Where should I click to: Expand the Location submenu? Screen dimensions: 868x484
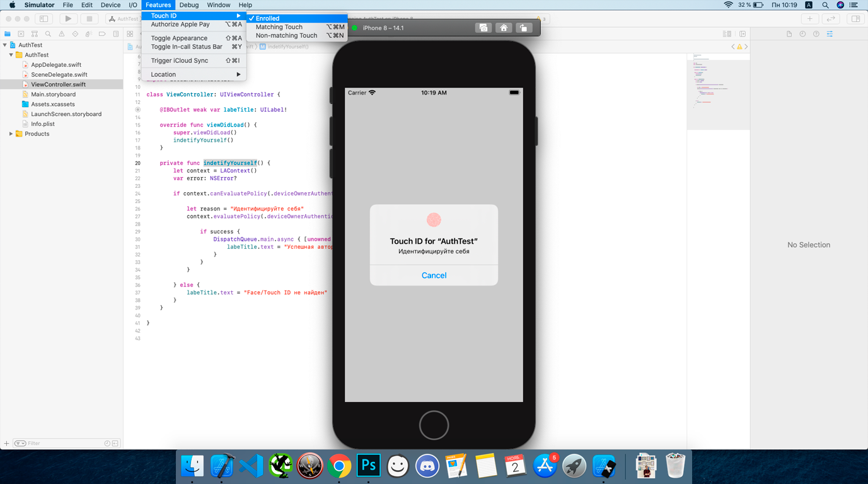pyautogui.click(x=194, y=74)
